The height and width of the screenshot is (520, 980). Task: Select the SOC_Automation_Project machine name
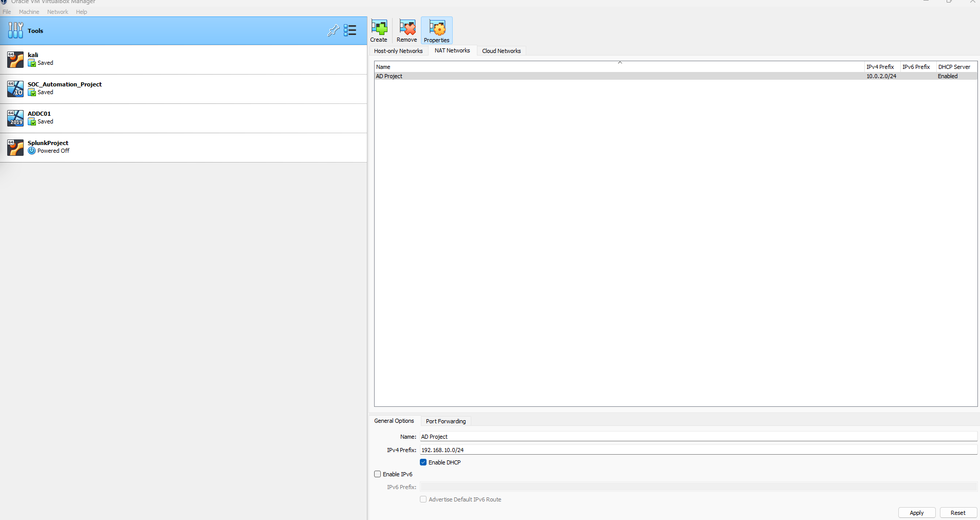65,84
